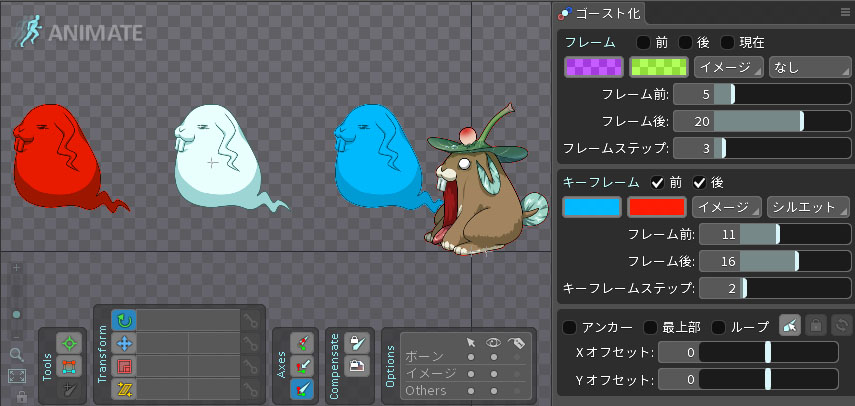855x406 pixels.
Task: Set key for translate row
Action: pyautogui.click(x=250, y=343)
